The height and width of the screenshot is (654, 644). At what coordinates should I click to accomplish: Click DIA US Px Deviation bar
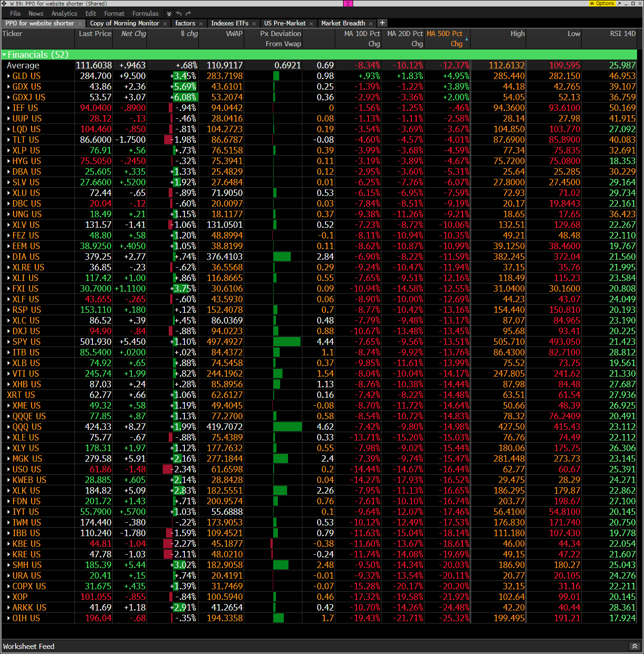point(282,257)
